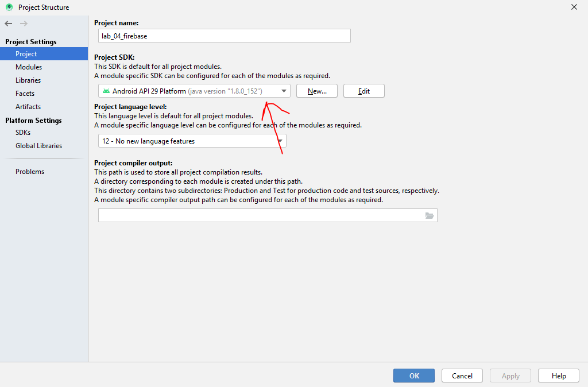This screenshot has height=387, width=588.
Task: Click the Project name: label
Action: [x=116, y=23]
